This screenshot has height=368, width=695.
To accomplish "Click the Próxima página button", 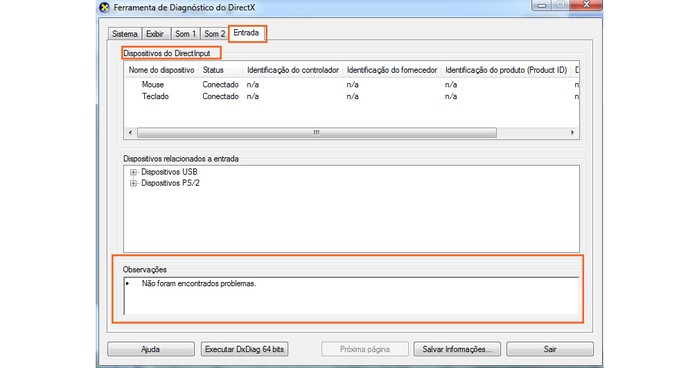I will pos(365,349).
